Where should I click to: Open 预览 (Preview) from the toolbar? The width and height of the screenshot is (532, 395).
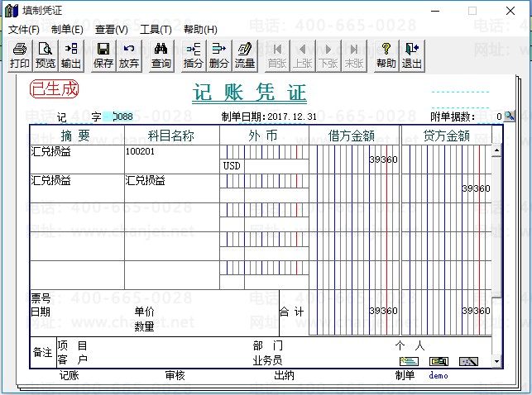tap(46, 55)
